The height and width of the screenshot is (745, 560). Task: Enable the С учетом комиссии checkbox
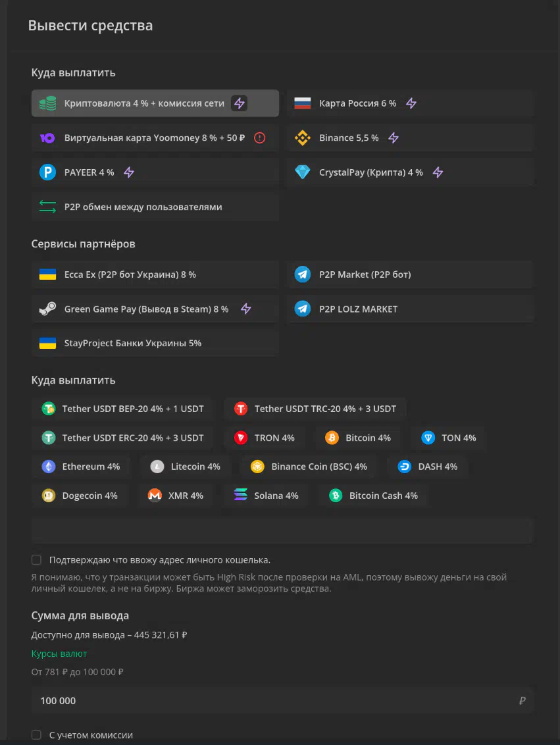coord(37,734)
